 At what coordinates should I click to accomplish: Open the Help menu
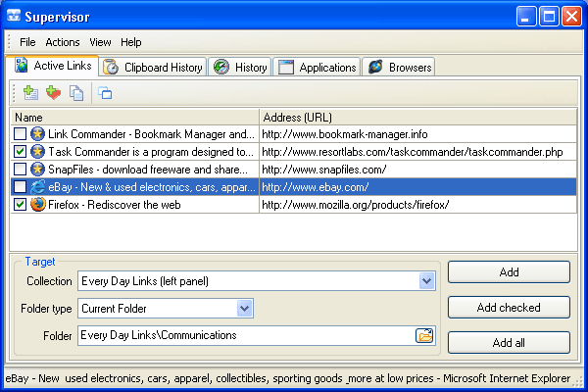[x=131, y=42]
